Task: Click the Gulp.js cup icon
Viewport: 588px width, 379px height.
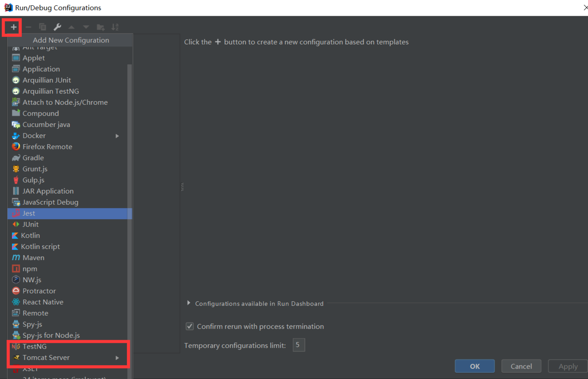Action: (x=16, y=180)
